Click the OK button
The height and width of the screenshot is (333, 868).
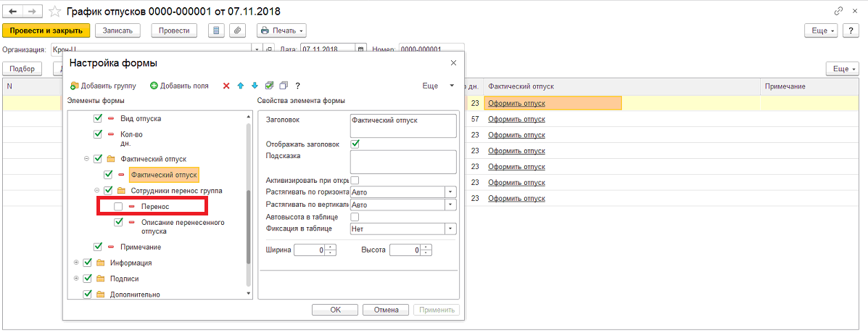(336, 310)
